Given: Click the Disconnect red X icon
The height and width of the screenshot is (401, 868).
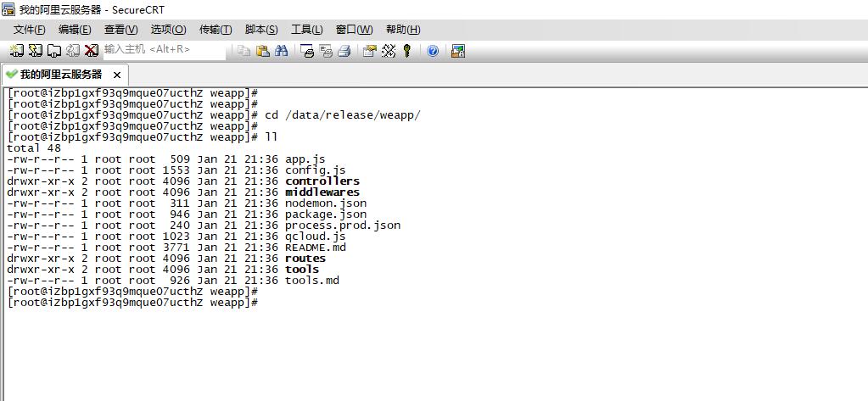Looking at the screenshot, I should pos(92,51).
